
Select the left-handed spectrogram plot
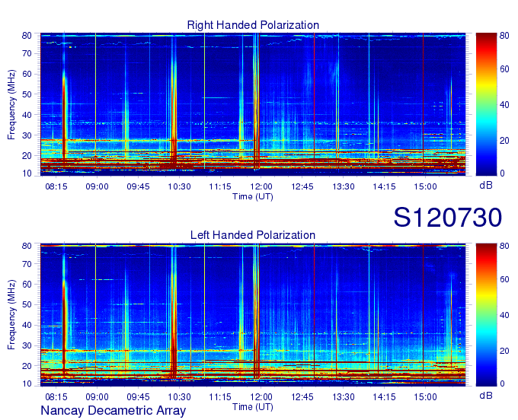[x=253, y=314]
